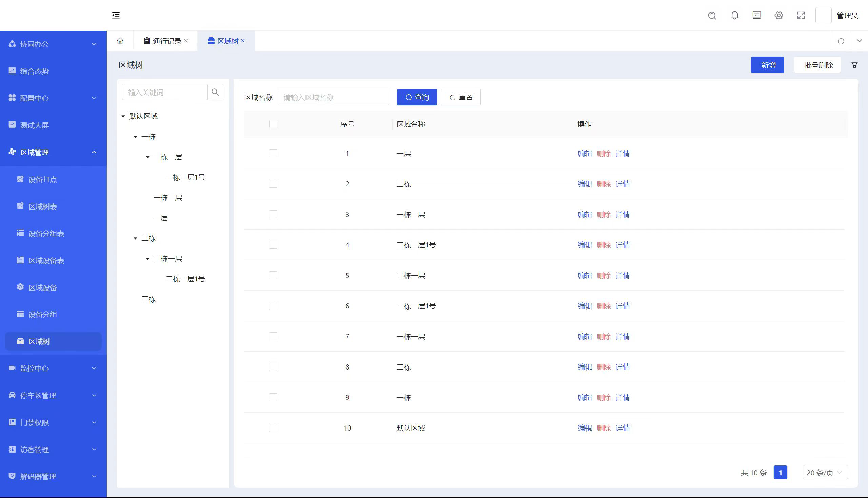Click the 新增 button
This screenshot has height=498, width=868.
pyautogui.click(x=767, y=65)
